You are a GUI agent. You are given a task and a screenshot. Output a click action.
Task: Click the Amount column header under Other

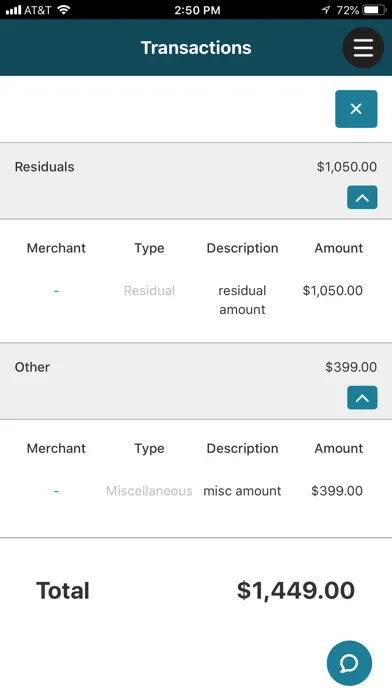339,448
